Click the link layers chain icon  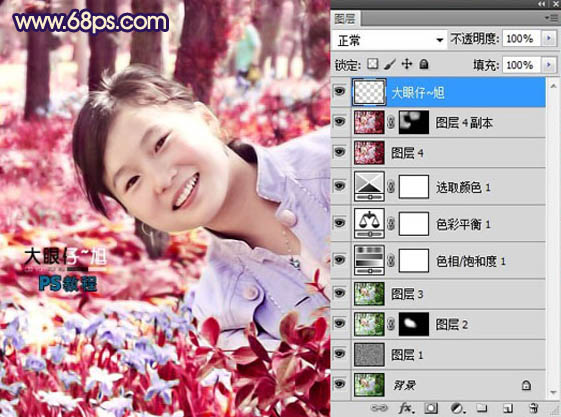pos(379,408)
